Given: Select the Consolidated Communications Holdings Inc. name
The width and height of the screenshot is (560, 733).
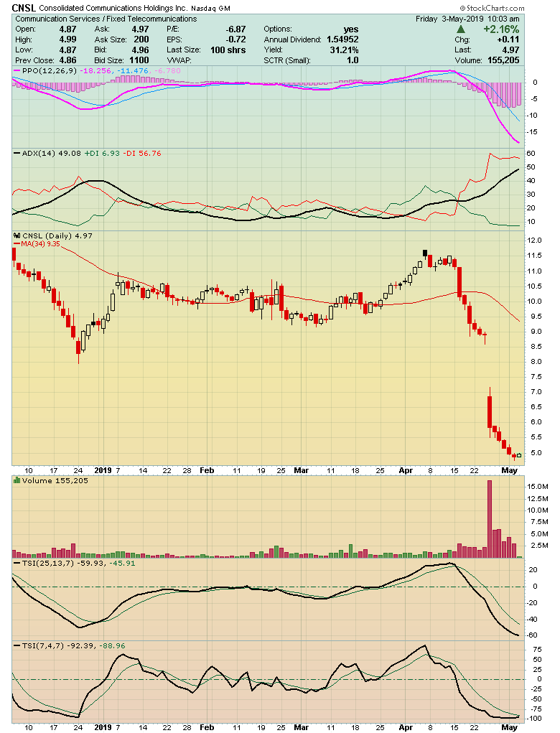Looking at the screenshot, I should (x=113, y=9).
